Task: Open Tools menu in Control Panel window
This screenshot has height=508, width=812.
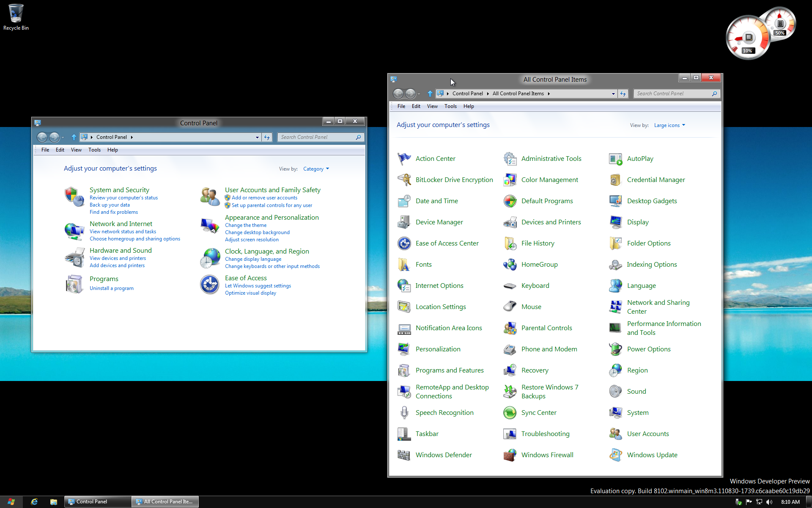Action: (94, 150)
